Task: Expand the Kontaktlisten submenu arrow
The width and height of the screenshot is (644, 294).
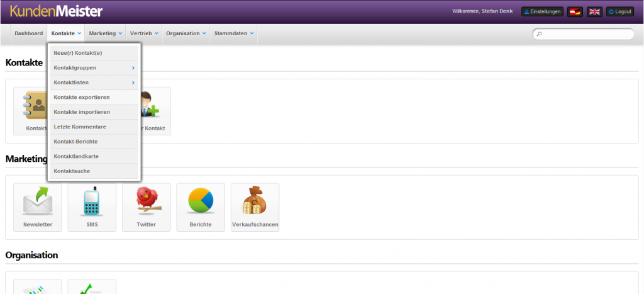Action: tap(133, 82)
